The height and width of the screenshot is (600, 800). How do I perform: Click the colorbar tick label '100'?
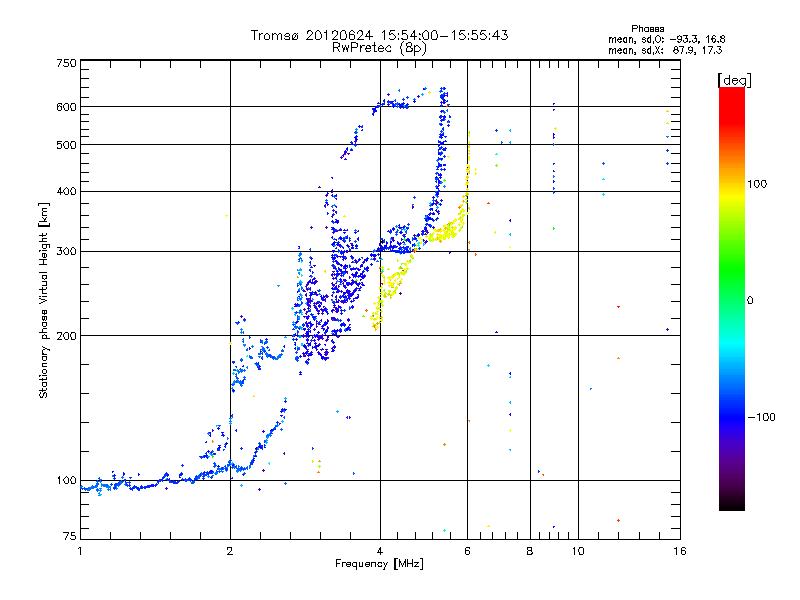click(757, 184)
